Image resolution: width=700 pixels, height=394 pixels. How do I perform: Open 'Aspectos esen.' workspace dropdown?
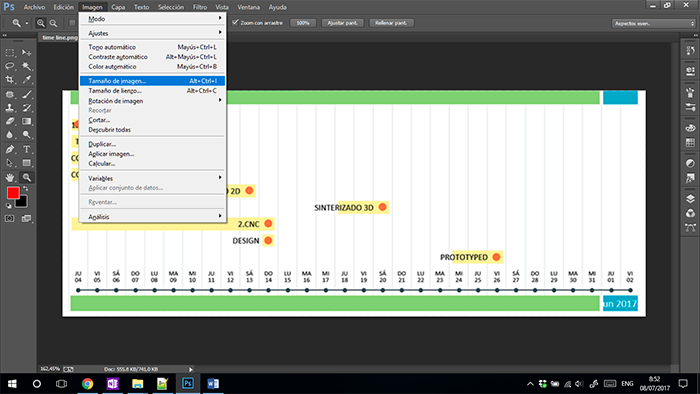654,23
